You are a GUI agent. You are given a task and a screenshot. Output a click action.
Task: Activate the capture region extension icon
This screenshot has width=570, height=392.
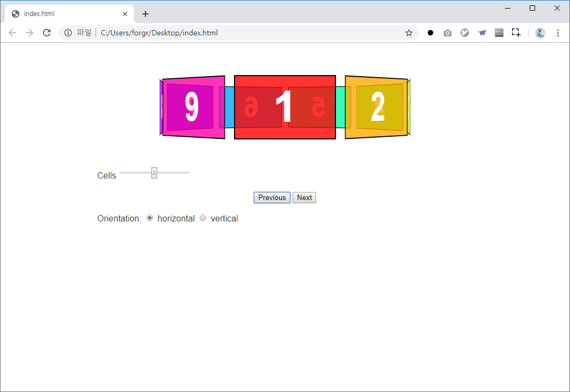pyautogui.click(x=516, y=32)
